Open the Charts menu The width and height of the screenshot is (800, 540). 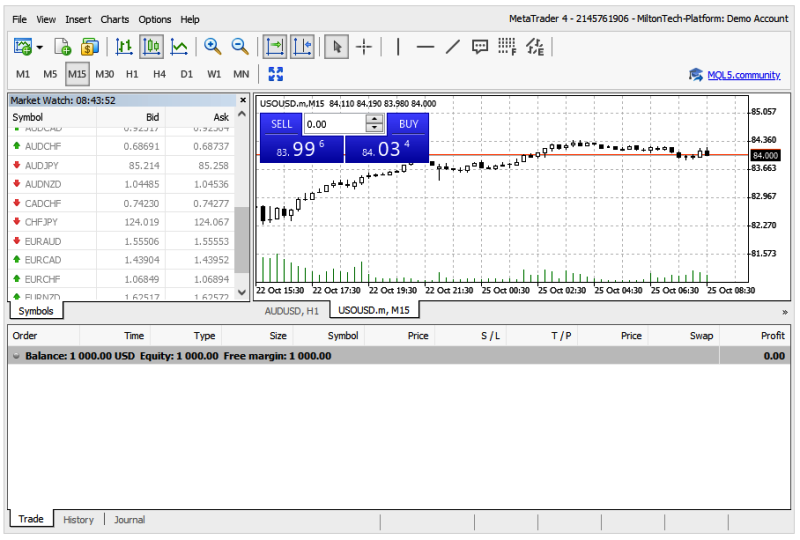pos(115,19)
